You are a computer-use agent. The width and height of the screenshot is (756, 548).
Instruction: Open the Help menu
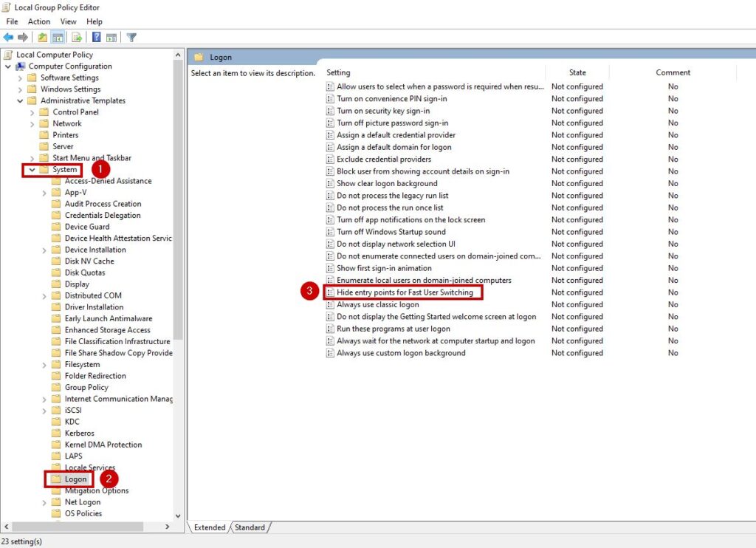coord(94,21)
